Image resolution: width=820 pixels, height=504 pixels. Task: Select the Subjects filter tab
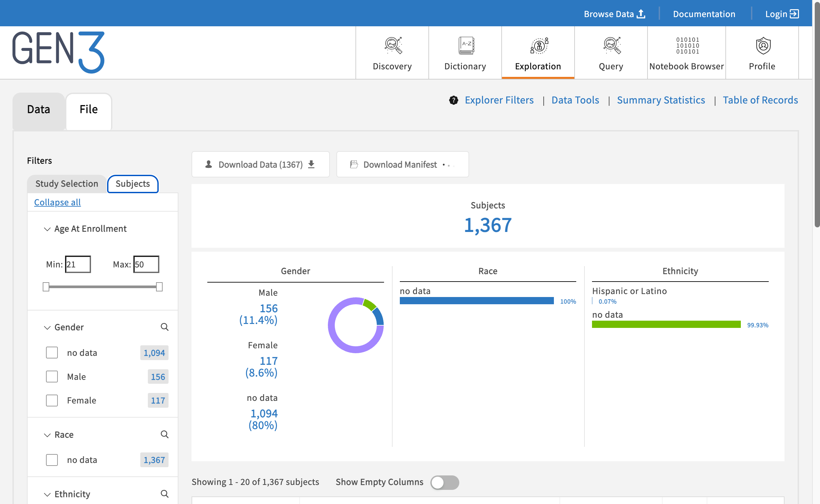click(x=133, y=184)
